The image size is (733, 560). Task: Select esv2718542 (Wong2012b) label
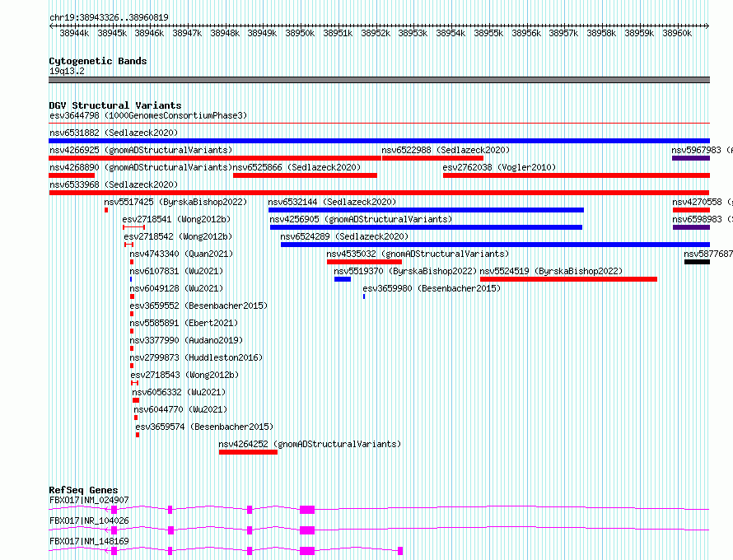[178, 236]
